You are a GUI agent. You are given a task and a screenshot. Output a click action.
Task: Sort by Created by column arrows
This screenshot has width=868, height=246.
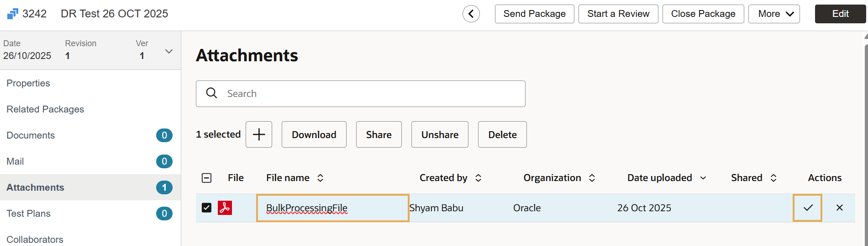pos(479,178)
